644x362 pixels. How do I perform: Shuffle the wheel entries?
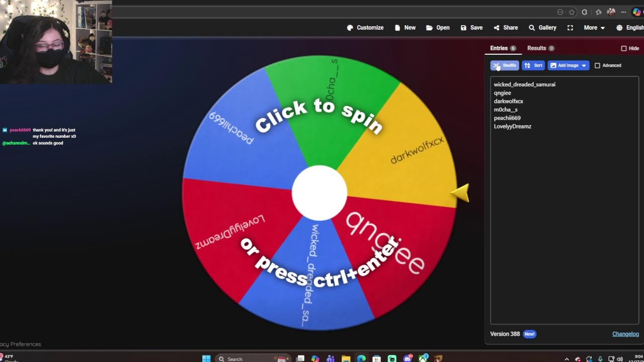505,65
